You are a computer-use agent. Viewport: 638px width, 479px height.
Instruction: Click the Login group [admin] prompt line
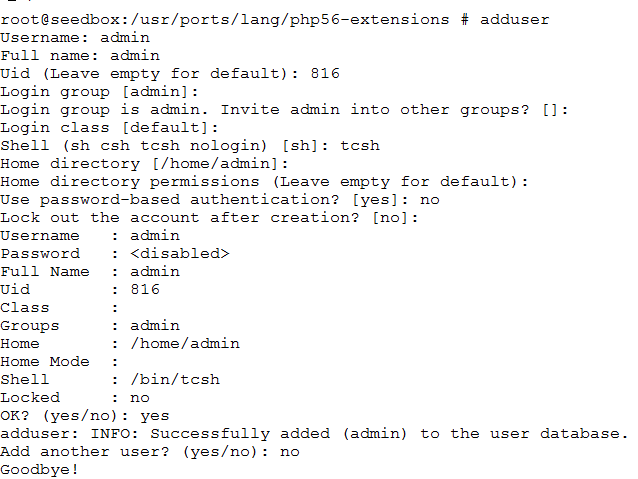coord(99,92)
